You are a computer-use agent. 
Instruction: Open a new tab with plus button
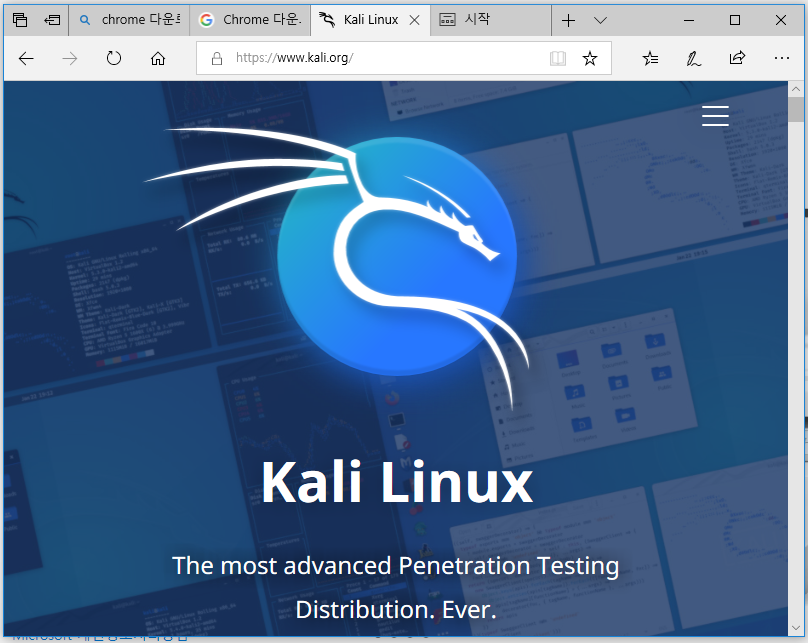pyautogui.click(x=568, y=20)
